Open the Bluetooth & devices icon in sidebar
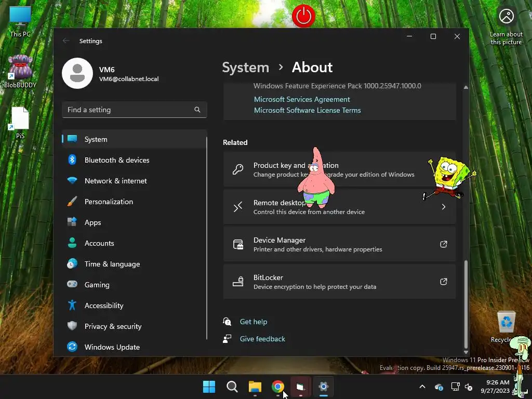This screenshot has height=399, width=532. click(72, 160)
